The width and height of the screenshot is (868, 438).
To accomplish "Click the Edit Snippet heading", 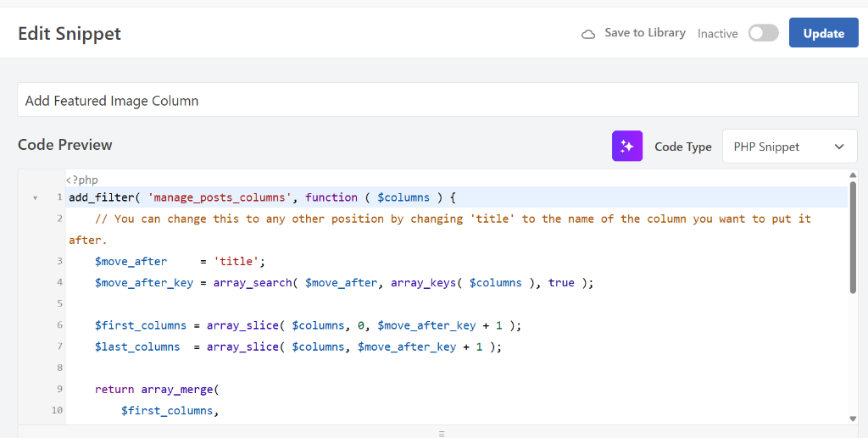I will point(70,34).
